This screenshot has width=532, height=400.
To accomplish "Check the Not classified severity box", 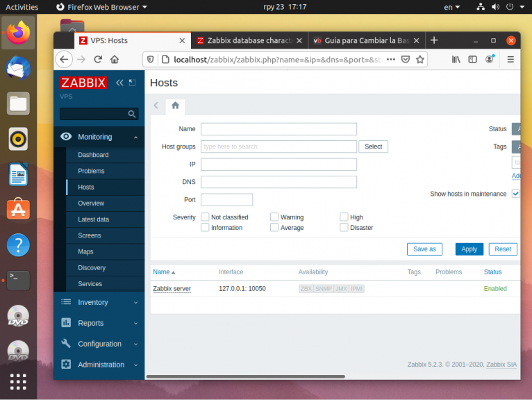I will coord(205,217).
